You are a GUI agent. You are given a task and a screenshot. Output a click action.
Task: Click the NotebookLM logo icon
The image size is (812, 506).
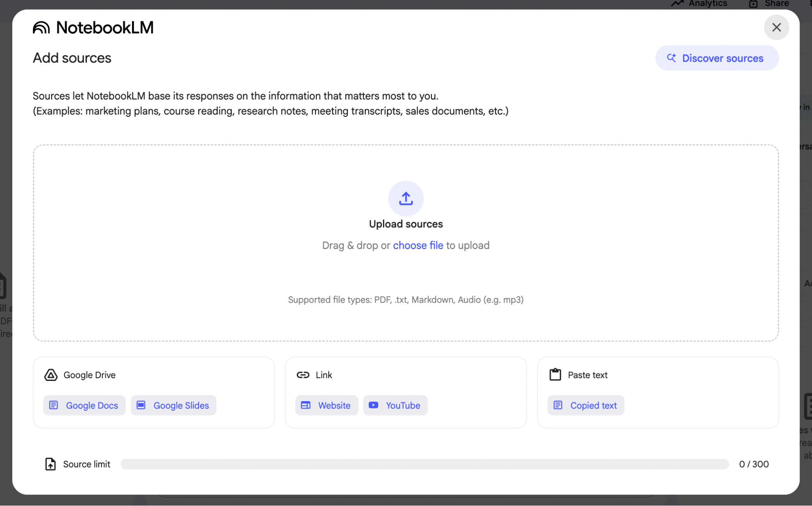tap(41, 28)
